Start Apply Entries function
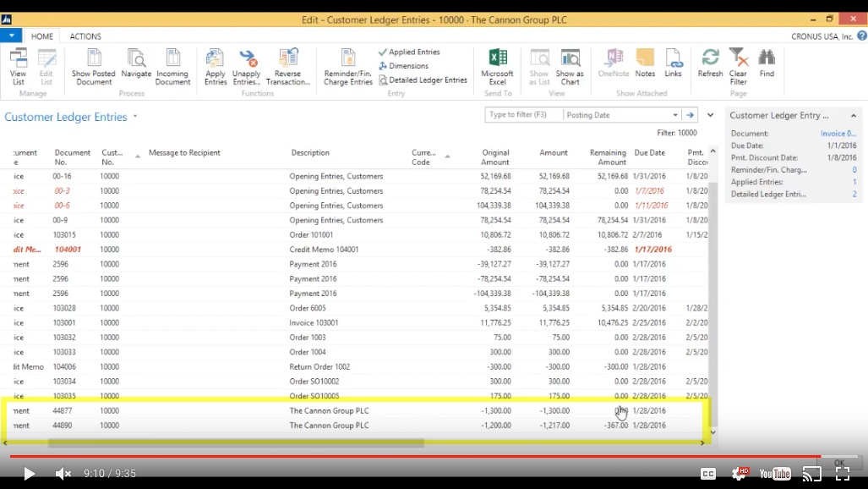 216,67
